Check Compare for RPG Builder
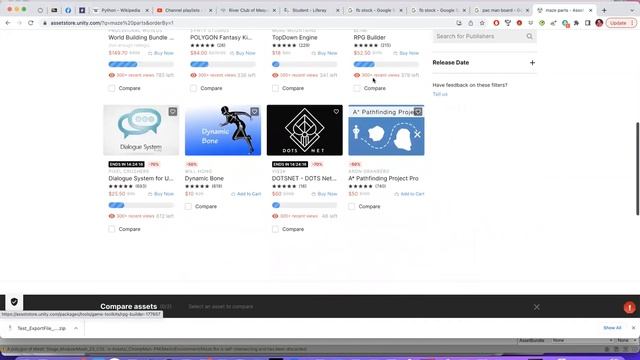640x360 pixels. 357,88
